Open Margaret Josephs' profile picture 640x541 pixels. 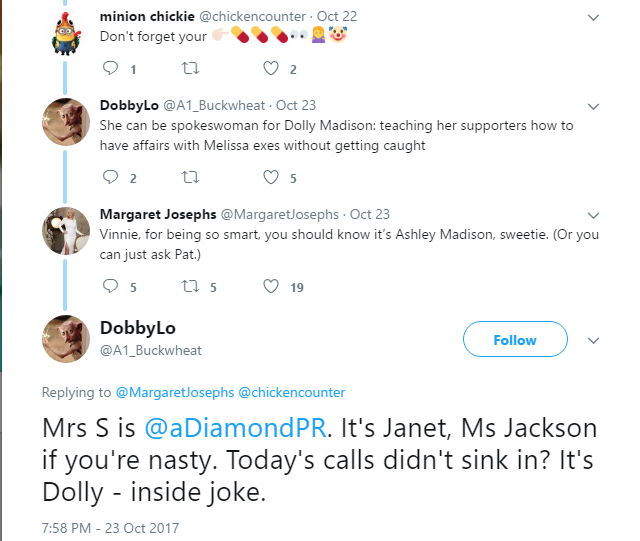click(67, 232)
